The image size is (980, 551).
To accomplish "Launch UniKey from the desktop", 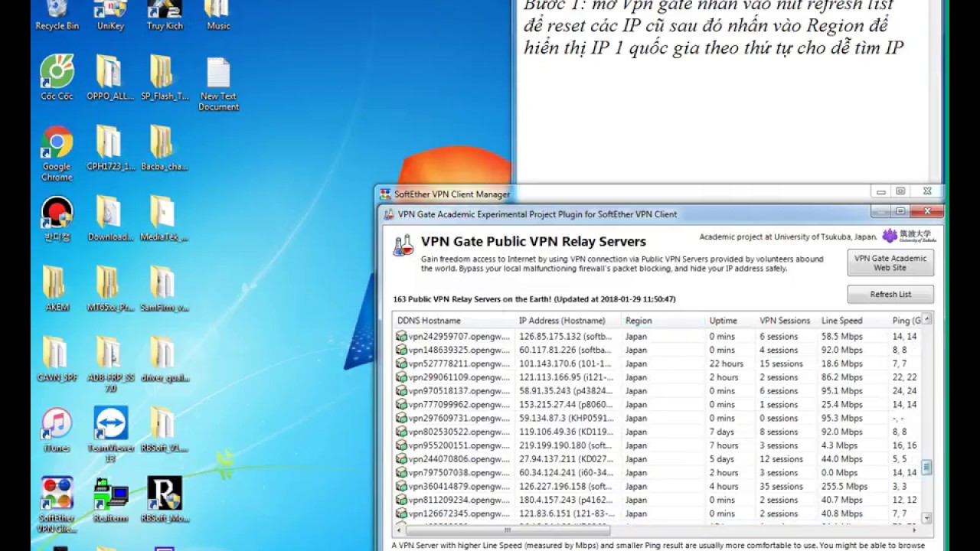I will pos(110,15).
